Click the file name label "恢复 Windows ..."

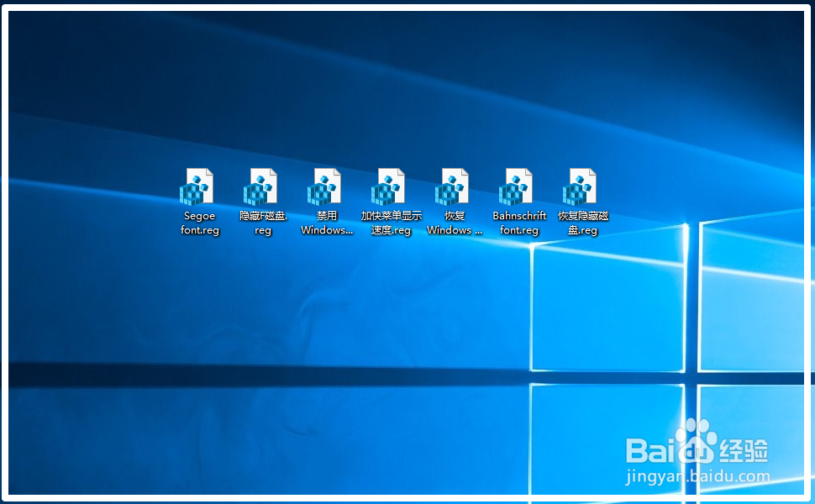tap(455, 223)
